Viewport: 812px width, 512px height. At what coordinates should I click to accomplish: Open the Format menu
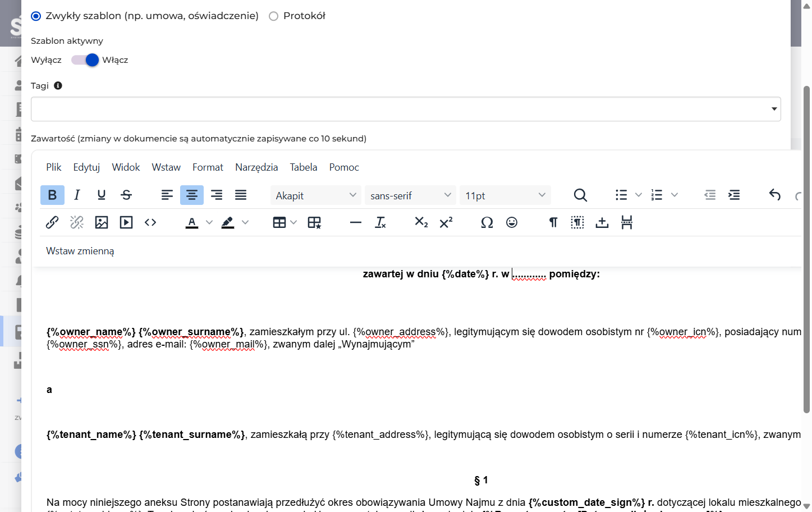click(208, 167)
